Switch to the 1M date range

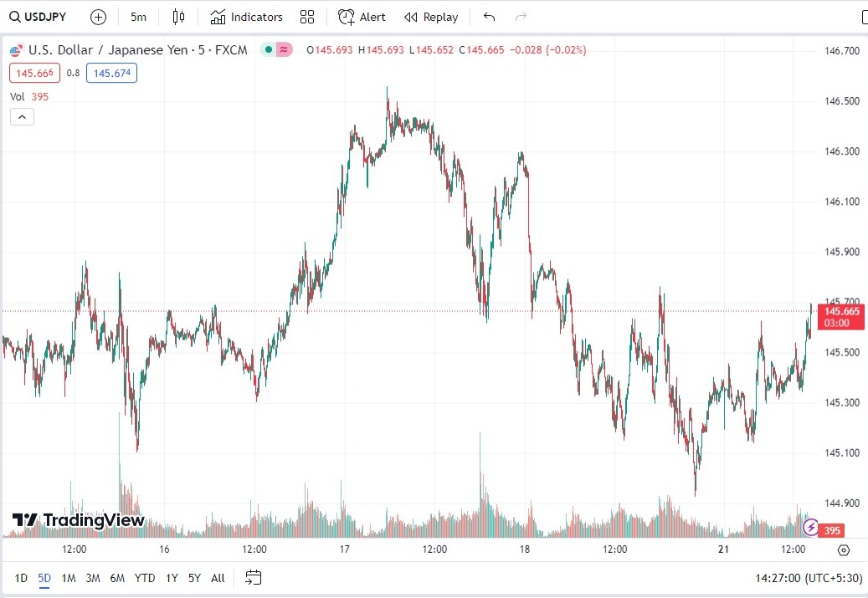pos(69,578)
